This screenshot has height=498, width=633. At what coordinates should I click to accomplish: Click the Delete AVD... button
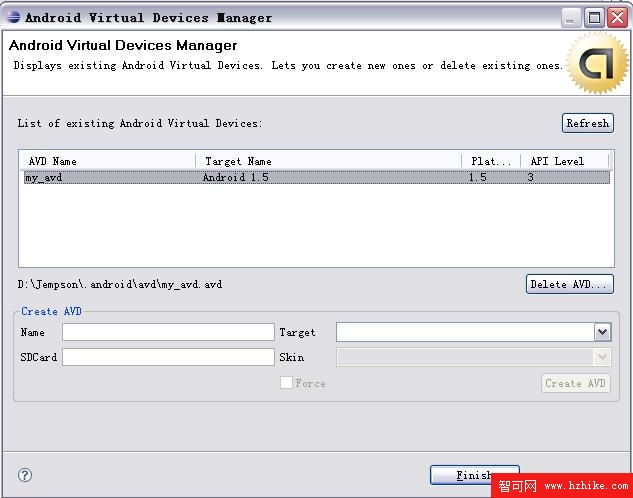(570, 284)
